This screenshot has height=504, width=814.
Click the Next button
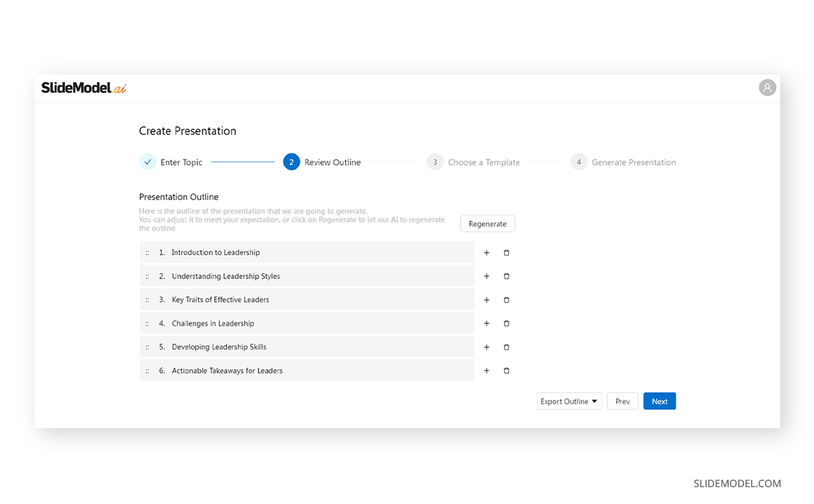coord(659,401)
